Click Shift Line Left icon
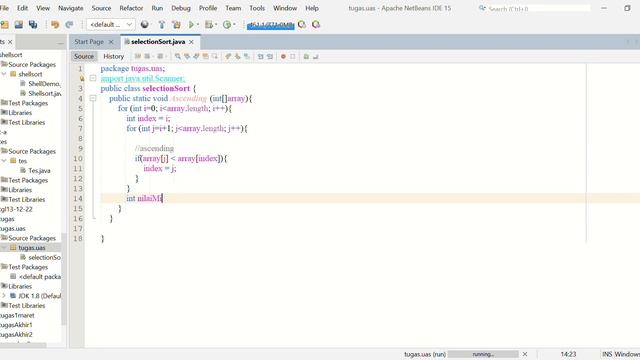 (x=260, y=56)
